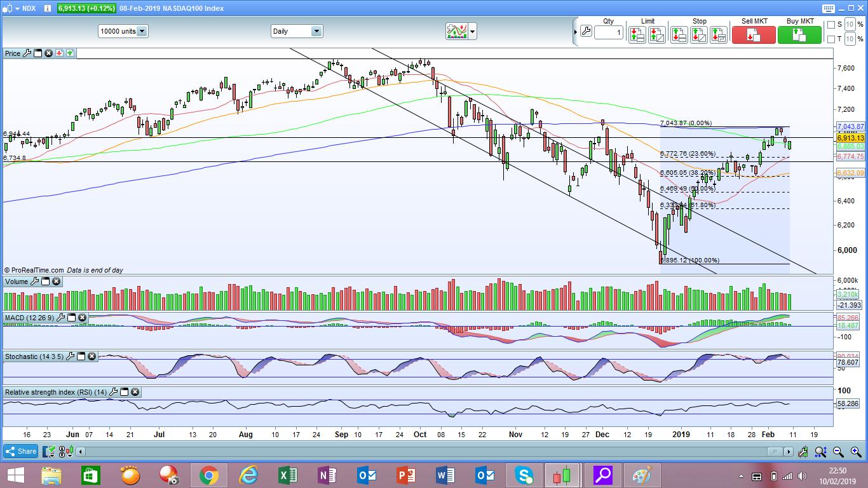Maximize the Volume indicator panel

45,281
